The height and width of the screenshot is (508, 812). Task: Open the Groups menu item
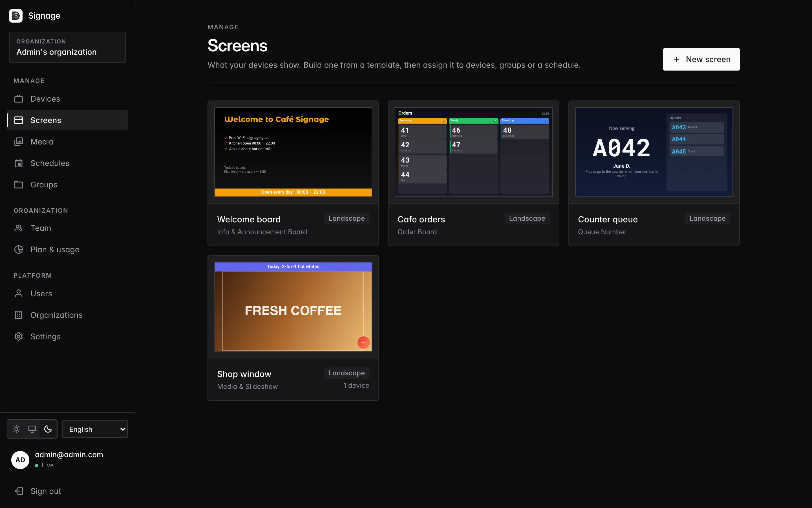(x=67, y=185)
